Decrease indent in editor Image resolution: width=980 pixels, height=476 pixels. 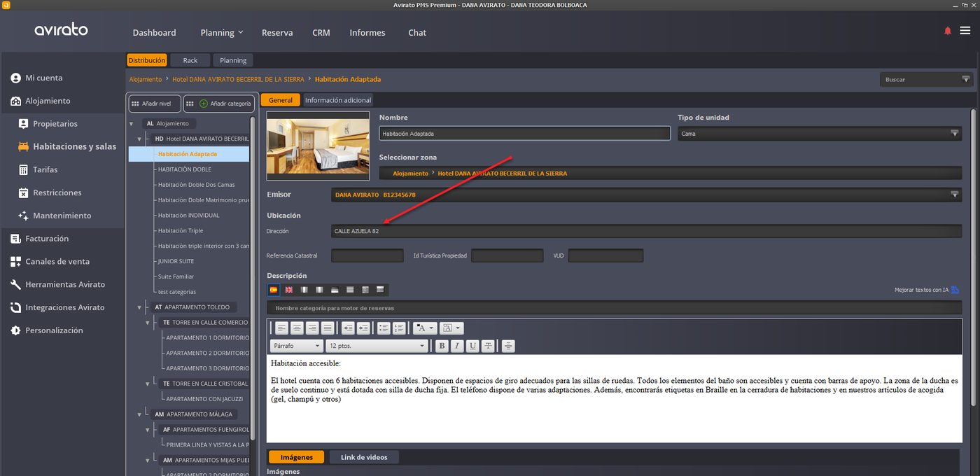(348, 328)
